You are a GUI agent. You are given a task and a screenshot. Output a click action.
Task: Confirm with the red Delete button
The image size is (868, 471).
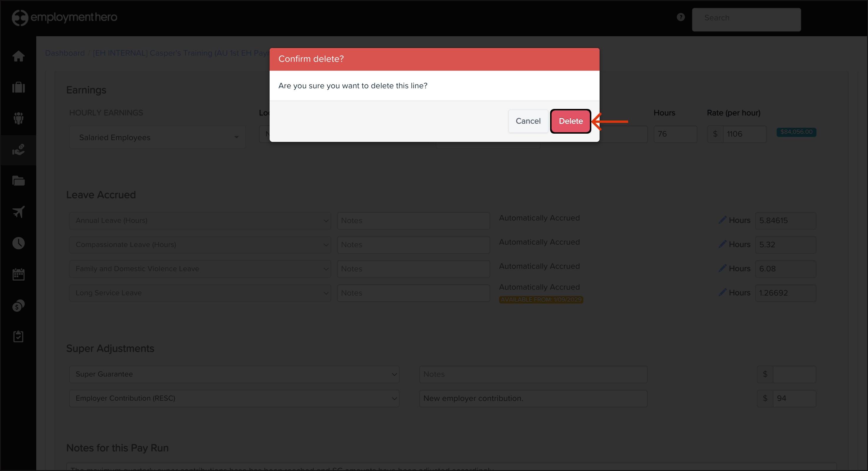point(570,121)
